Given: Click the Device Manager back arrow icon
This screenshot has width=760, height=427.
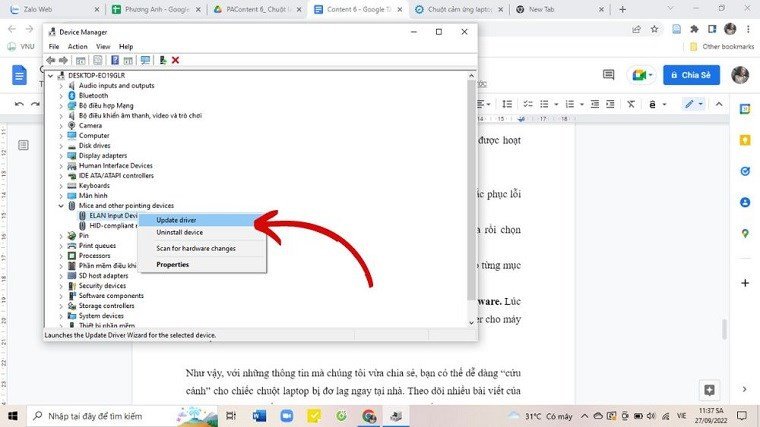Looking at the screenshot, I should point(50,60).
